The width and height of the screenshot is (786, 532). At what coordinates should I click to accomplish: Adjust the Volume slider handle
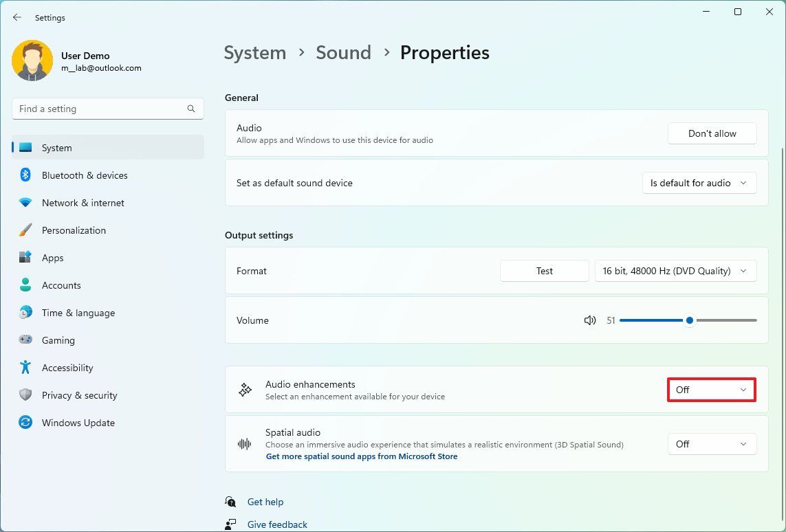pyautogui.click(x=690, y=320)
